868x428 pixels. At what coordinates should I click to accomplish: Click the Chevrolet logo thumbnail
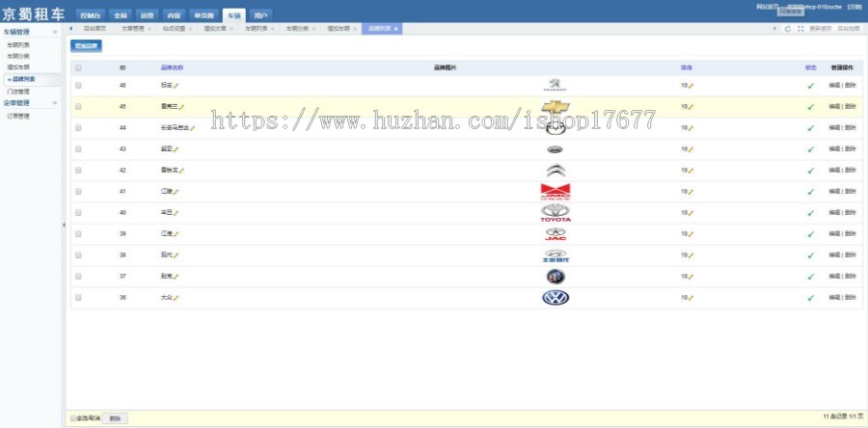[556, 106]
